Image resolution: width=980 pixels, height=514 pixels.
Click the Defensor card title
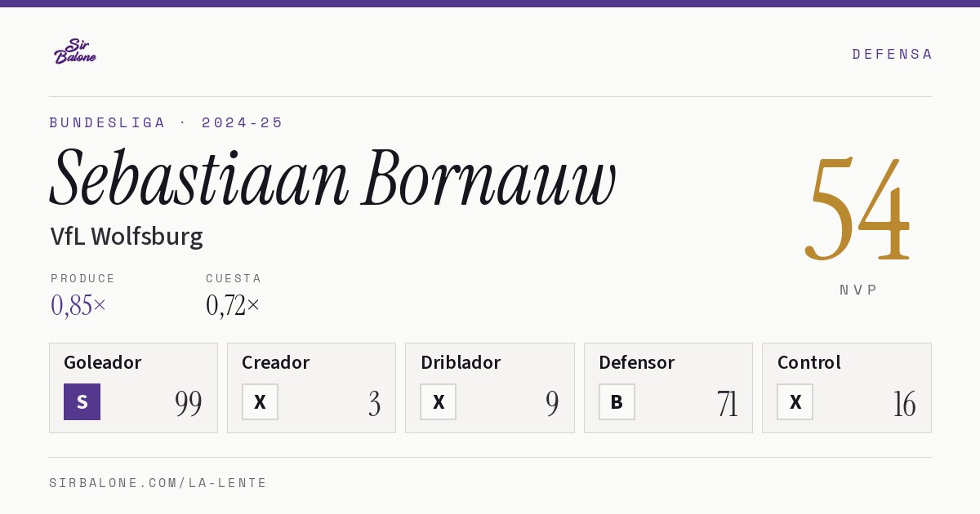(637, 362)
